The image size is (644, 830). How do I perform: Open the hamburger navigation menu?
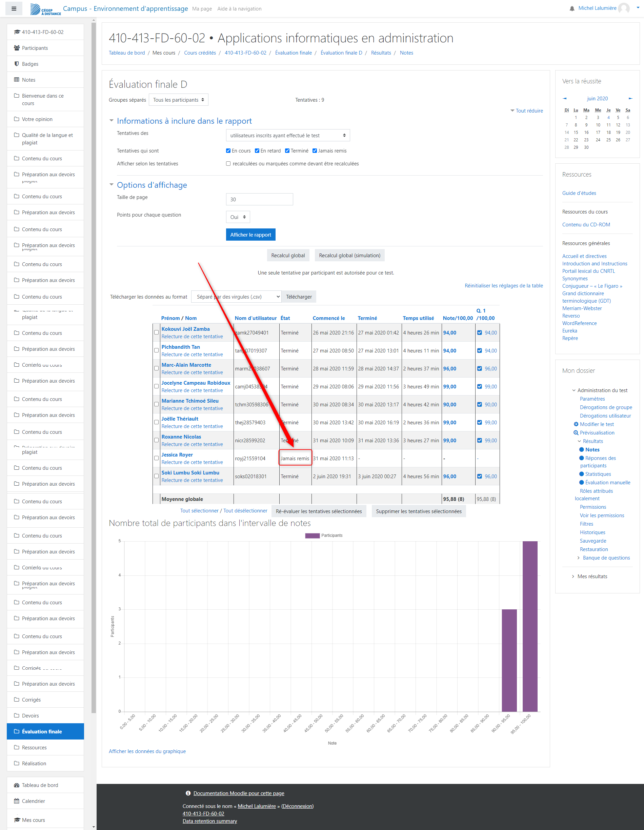14,8
